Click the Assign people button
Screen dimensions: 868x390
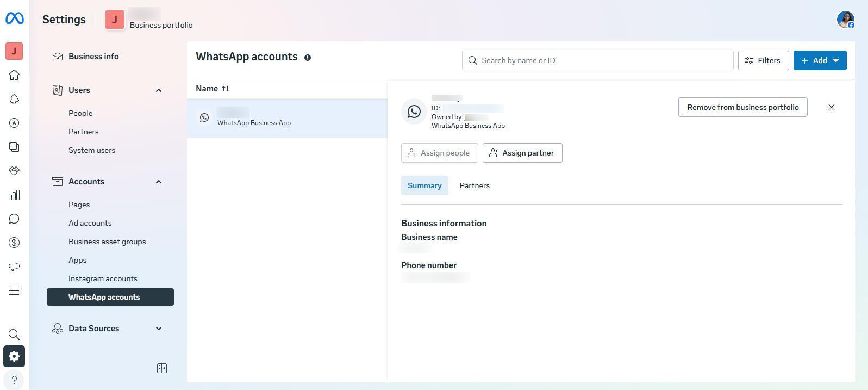(x=440, y=153)
